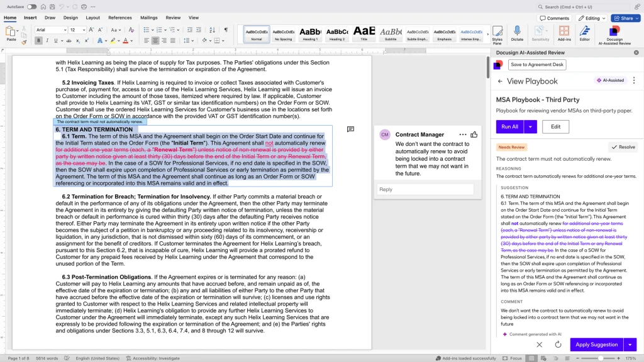The width and height of the screenshot is (644, 362).
Task: Open the Editing mode dropdown
Action: point(592,18)
